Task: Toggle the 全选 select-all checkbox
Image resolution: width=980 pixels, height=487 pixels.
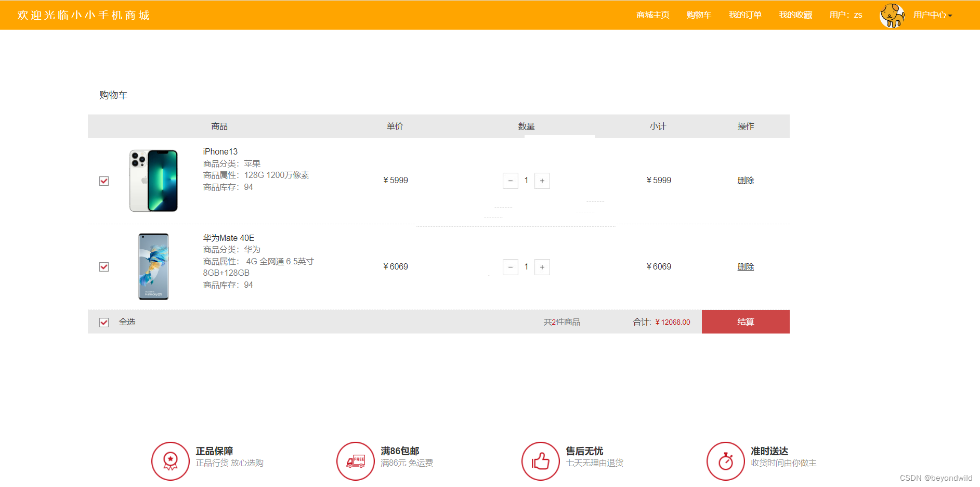Action: (x=104, y=322)
